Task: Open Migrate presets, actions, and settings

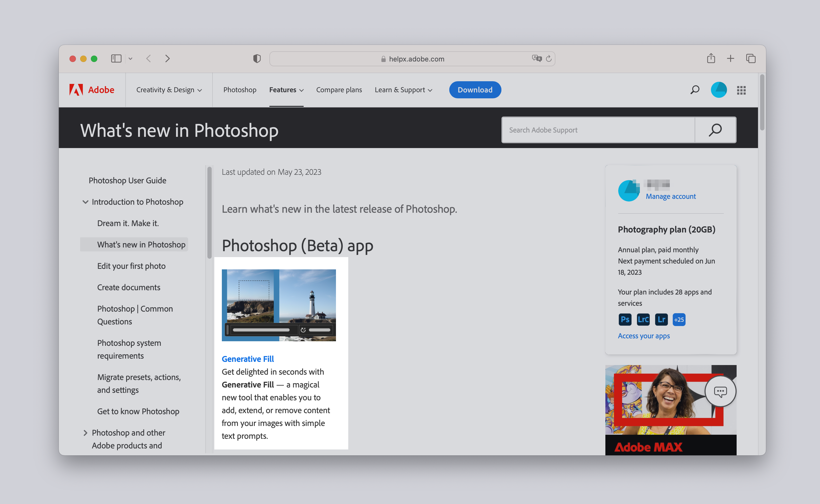Action: [139, 383]
